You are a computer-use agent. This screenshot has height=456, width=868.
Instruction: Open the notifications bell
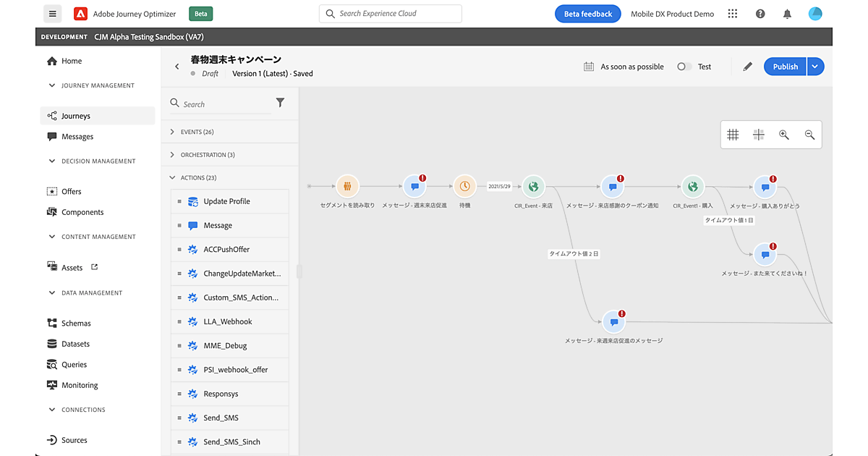tap(787, 14)
